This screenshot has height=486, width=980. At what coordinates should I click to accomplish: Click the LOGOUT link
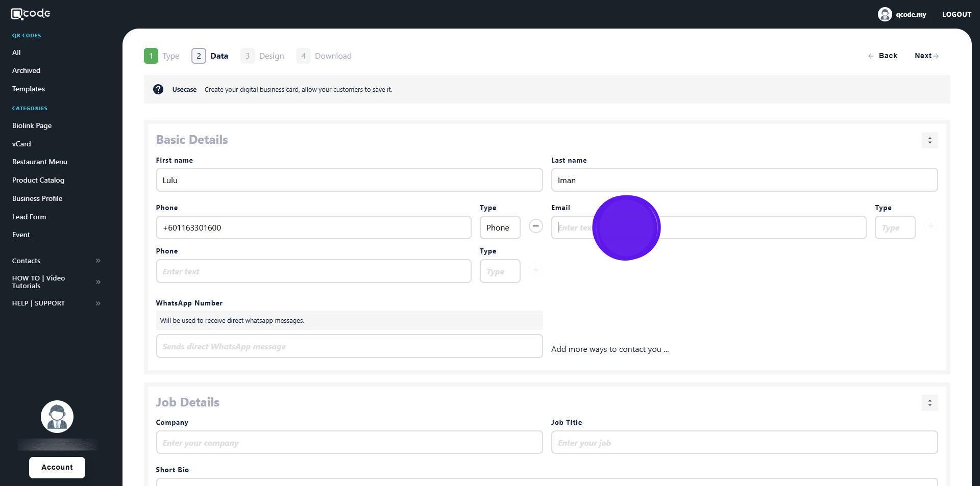(957, 14)
